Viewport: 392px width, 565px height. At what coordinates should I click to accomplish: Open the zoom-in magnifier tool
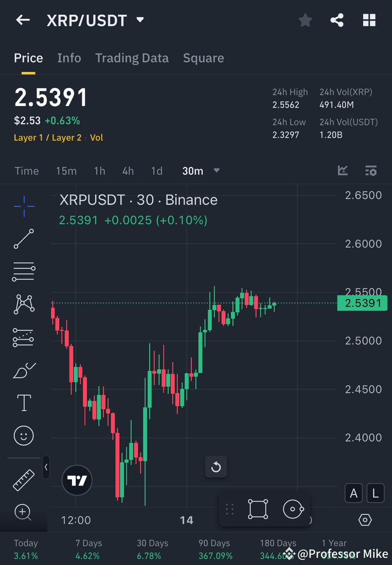click(x=24, y=512)
